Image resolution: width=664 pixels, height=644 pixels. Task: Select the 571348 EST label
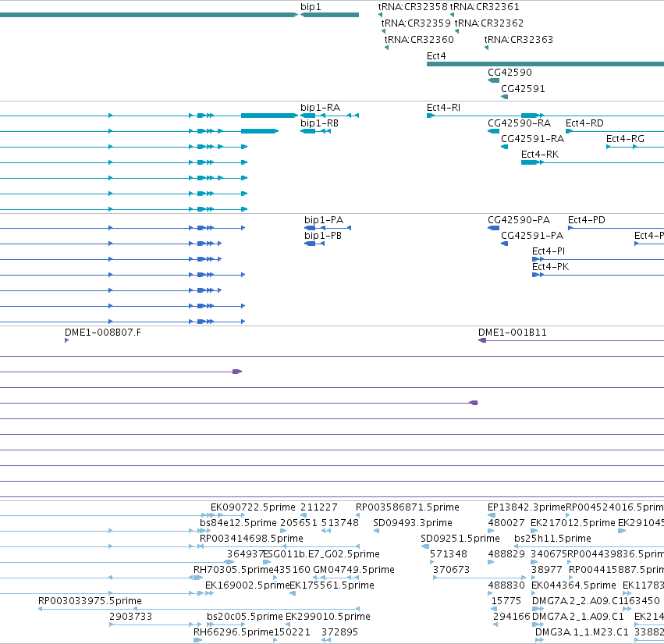pyautogui.click(x=449, y=554)
